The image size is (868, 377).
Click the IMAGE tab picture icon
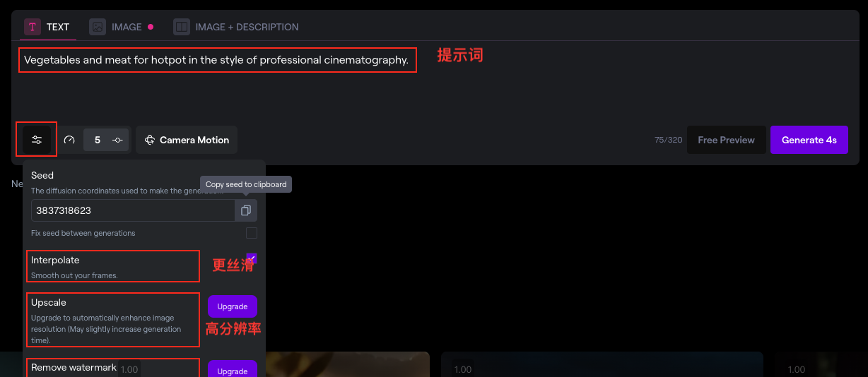[x=98, y=27]
